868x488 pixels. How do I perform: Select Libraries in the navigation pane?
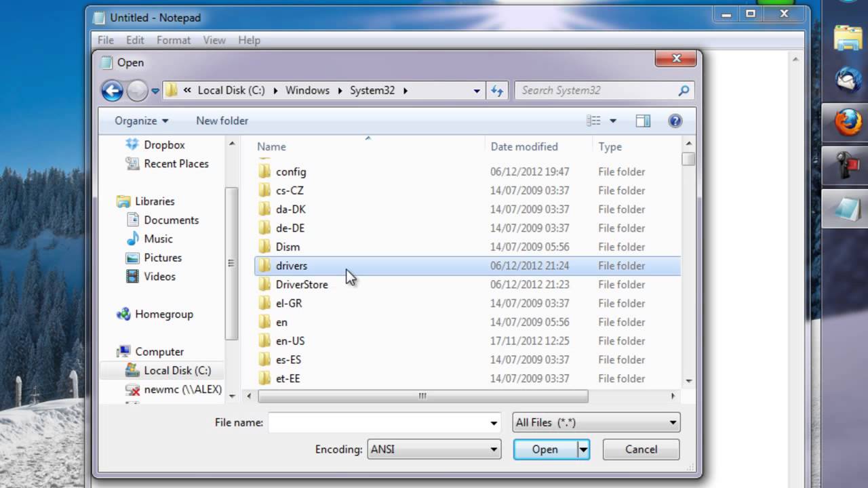point(146,201)
